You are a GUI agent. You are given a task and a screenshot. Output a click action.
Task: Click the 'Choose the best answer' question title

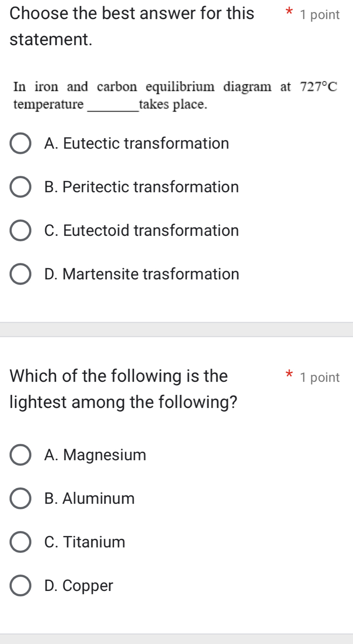[x=132, y=27]
